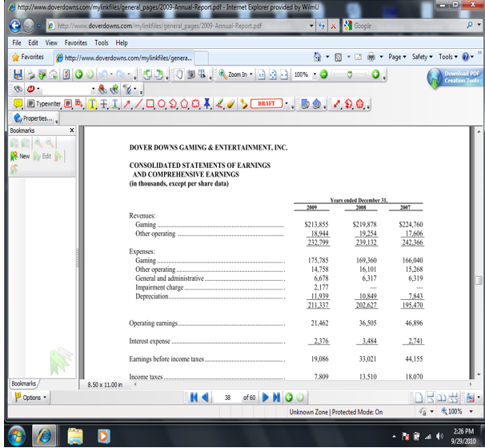Go to the next page
Viewport: 485px width, 448px height.
pos(267,398)
